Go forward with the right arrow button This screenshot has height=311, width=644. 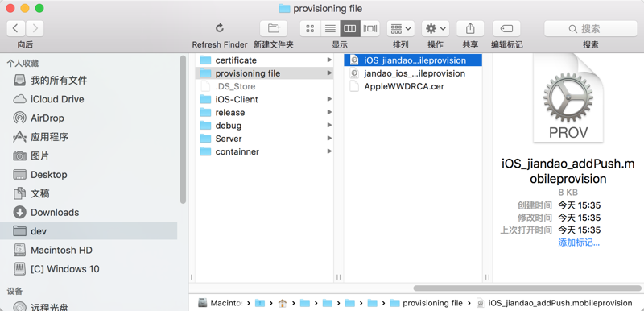click(35, 28)
